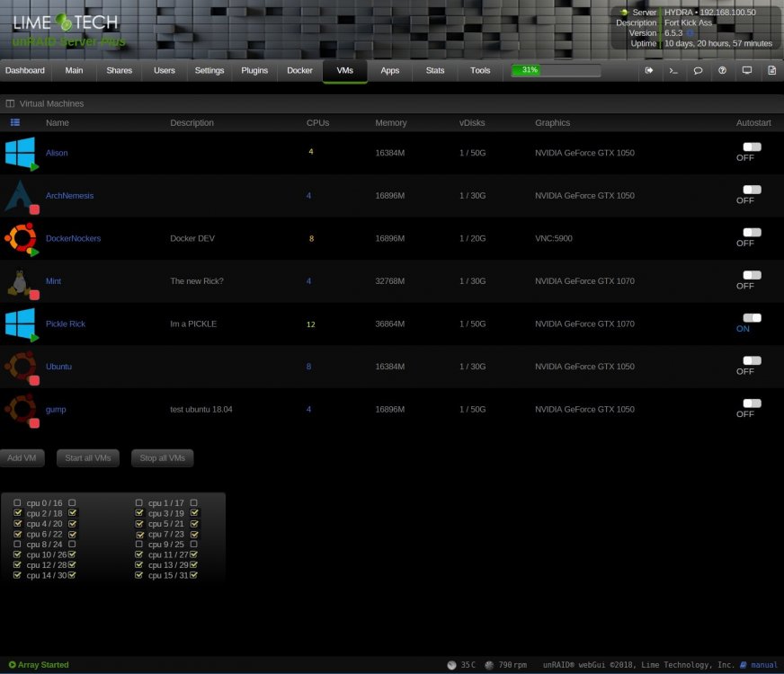Click the info monitor icon in navbar
The height and width of the screenshot is (674, 784).
pos(746,70)
